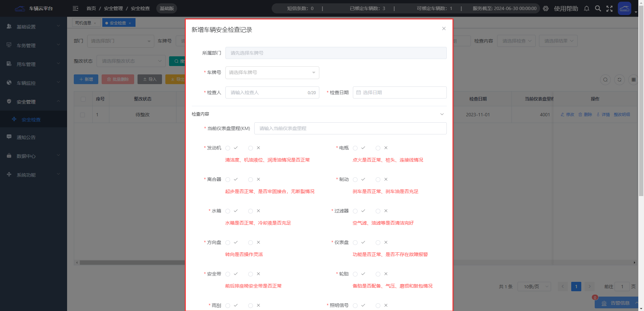Image resolution: width=644 pixels, height=311 pixels.
Task: Open column display grid icon above table
Action: tap(633, 80)
